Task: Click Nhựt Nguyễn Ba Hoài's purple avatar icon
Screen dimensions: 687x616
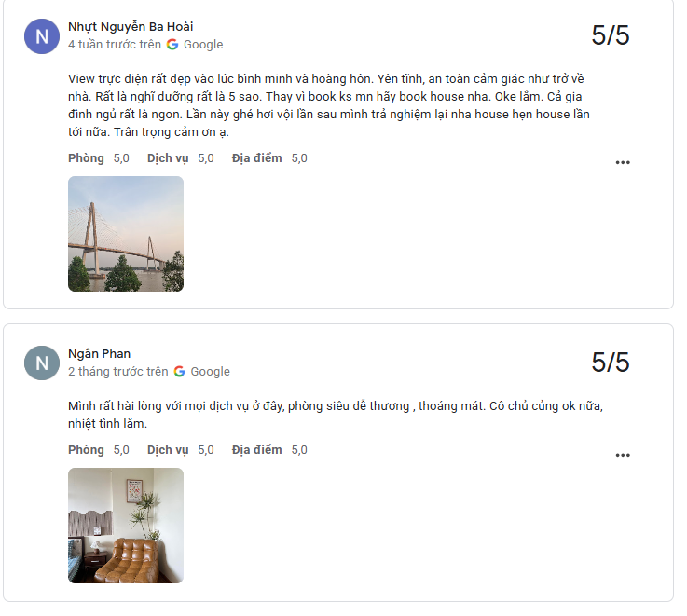Action: (x=42, y=36)
